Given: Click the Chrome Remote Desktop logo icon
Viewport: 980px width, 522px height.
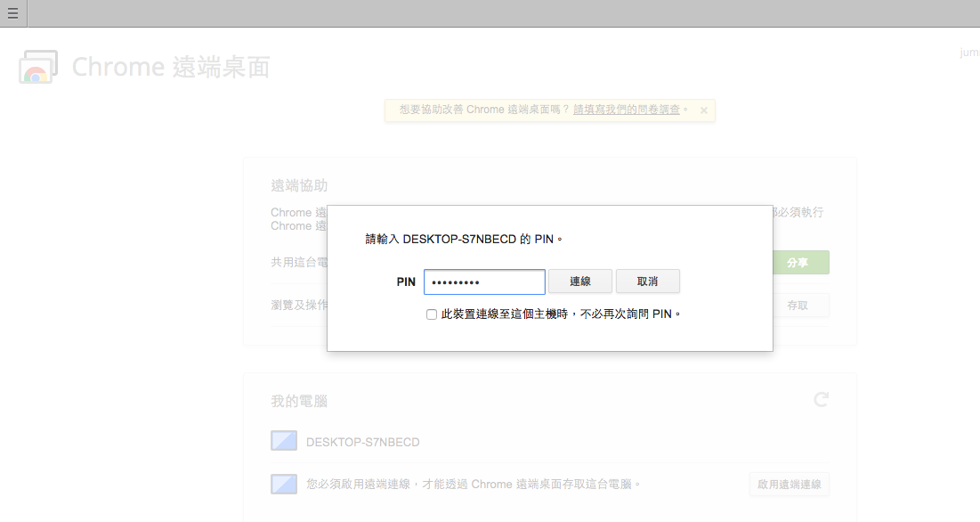Looking at the screenshot, I should click(38, 67).
